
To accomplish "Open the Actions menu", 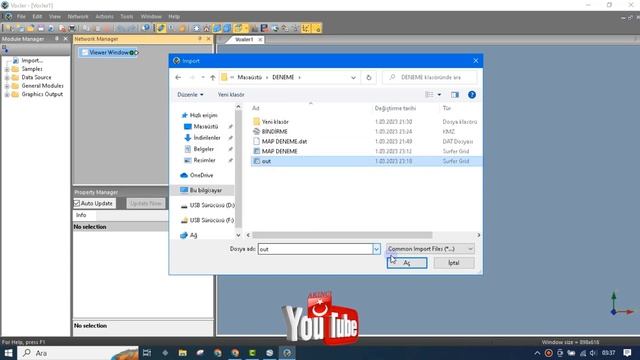I will [x=104, y=17].
